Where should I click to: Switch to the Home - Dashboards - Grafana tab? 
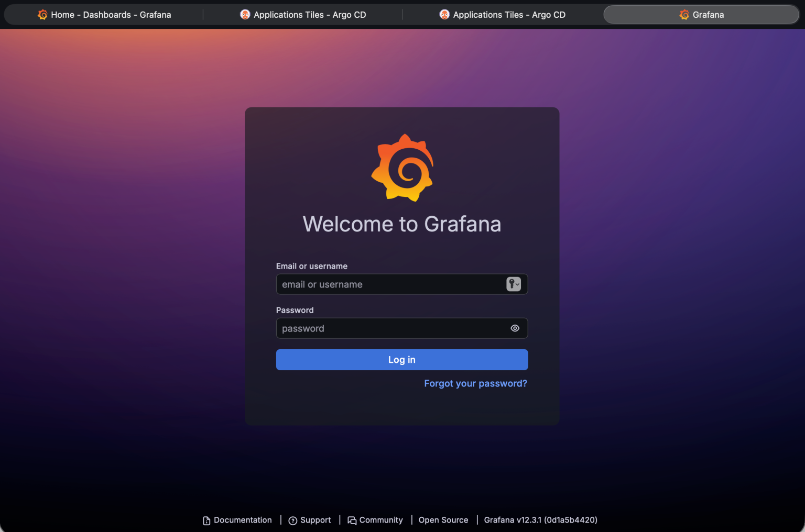coord(105,15)
